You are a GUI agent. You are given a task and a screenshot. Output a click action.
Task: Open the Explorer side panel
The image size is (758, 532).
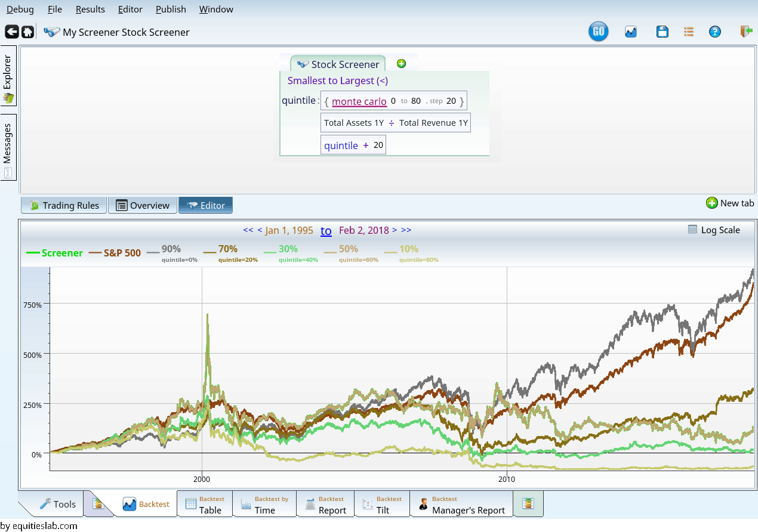(x=8, y=76)
